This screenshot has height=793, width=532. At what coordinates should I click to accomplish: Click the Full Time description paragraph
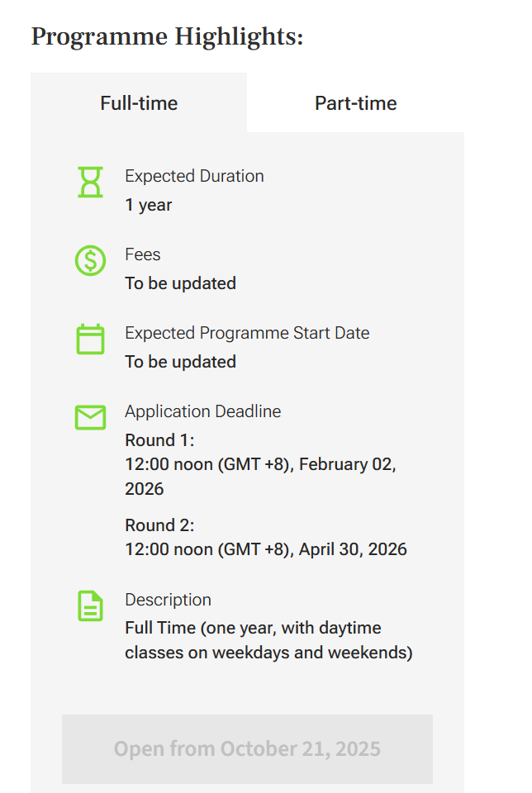[268, 640]
